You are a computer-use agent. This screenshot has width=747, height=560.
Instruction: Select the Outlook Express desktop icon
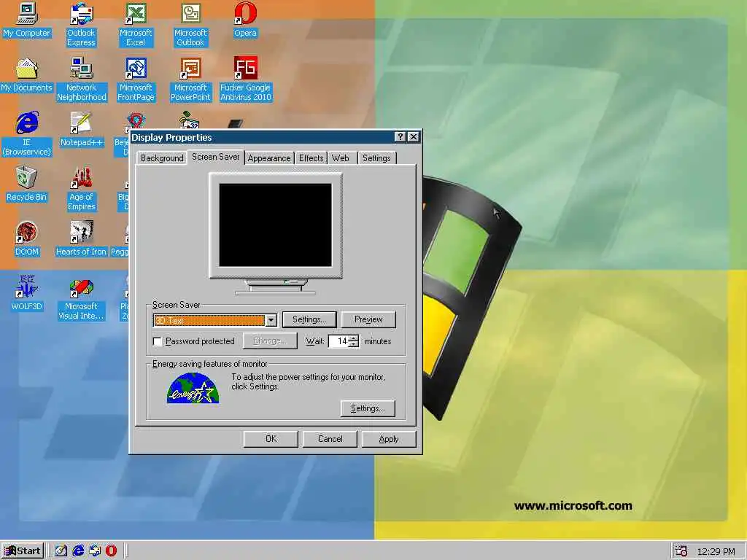[81, 25]
